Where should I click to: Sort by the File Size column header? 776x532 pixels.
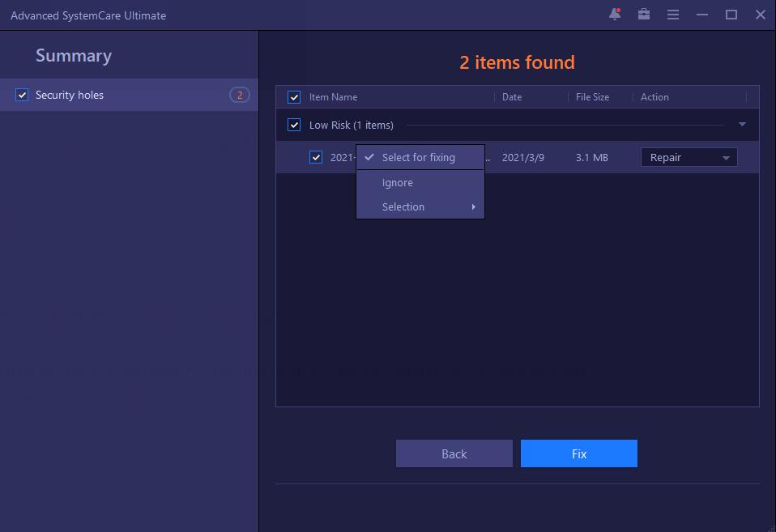[592, 97]
